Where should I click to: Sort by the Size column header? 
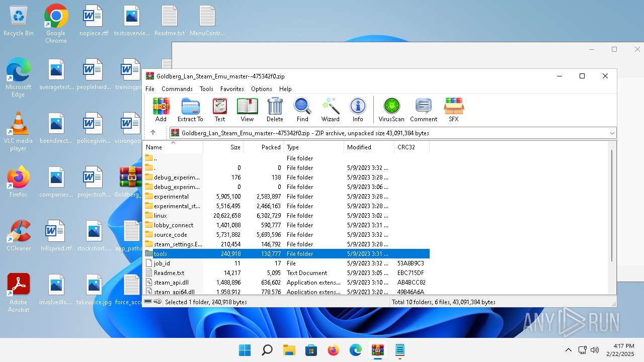(x=223, y=147)
